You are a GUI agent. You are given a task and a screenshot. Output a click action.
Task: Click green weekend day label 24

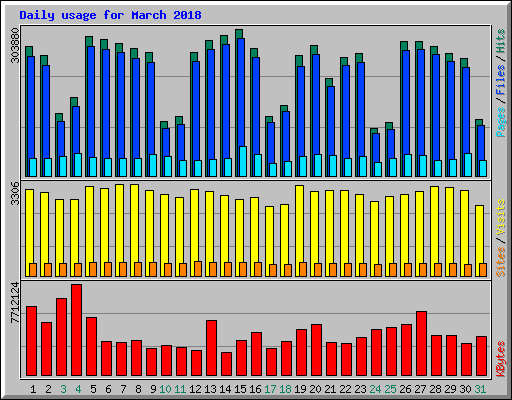pyautogui.click(x=375, y=389)
